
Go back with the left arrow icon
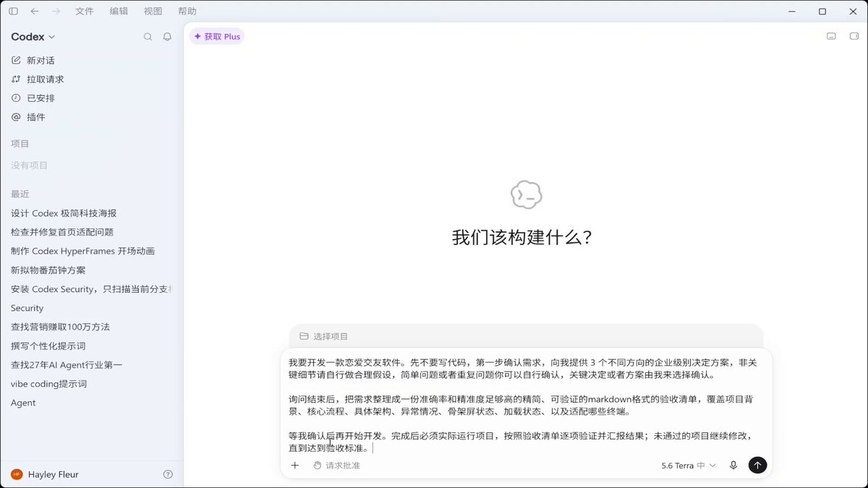click(x=35, y=12)
